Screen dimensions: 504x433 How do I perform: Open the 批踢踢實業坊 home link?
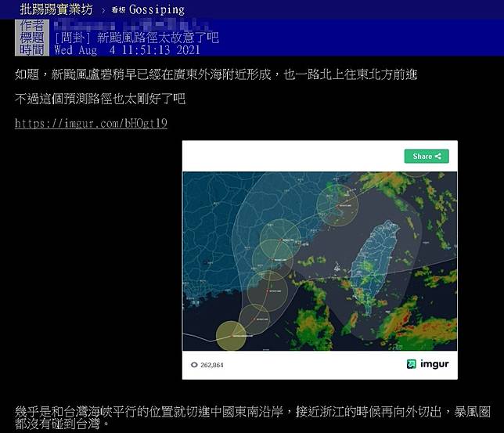pos(56,9)
